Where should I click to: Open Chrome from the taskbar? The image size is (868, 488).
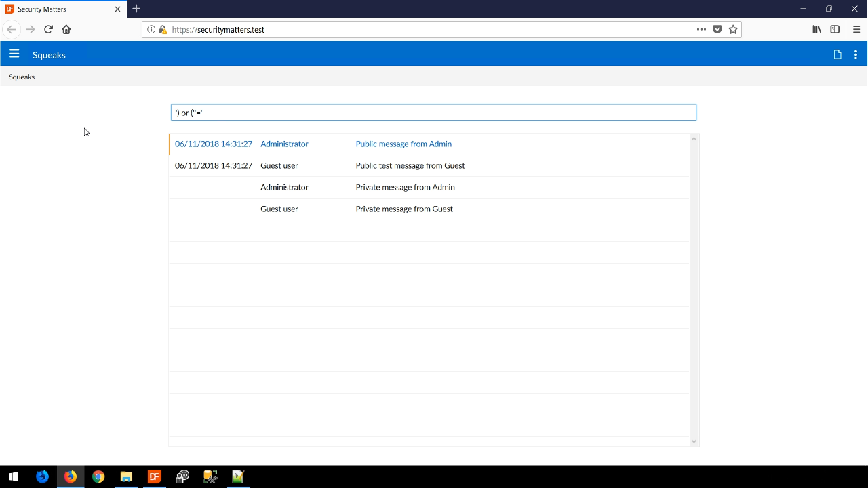click(98, 476)
